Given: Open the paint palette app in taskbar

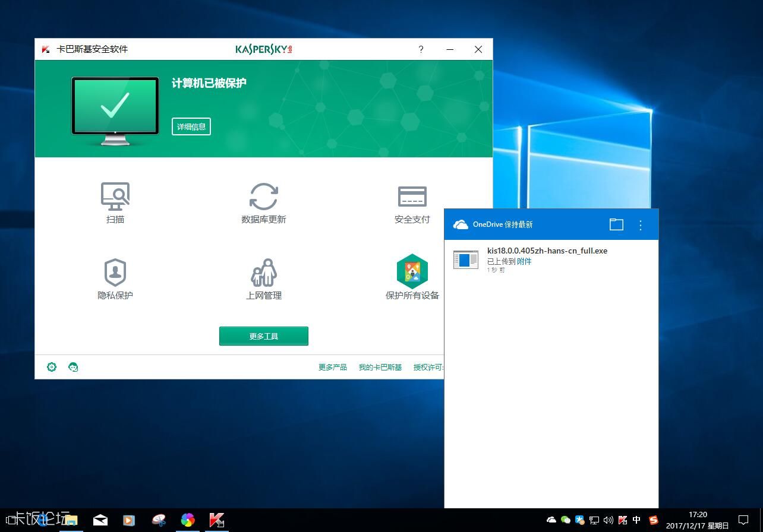Looking at the screenshot, I should (x=159, y=520).
